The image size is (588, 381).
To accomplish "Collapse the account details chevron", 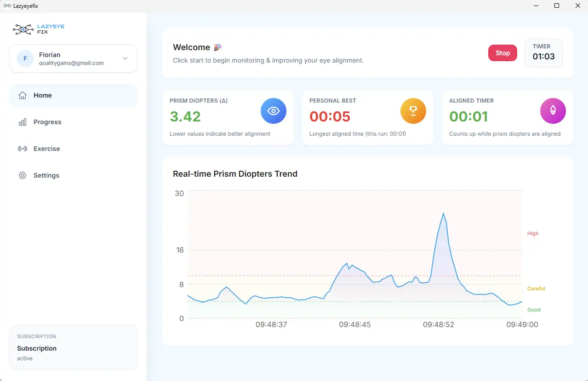I will pyautogui.click(x=125, y=58).
